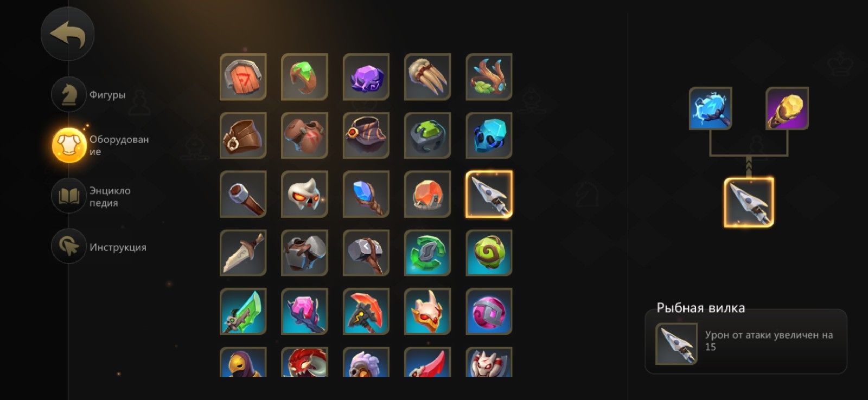Select the red wooden shield item
868x400 pixels.
[243, 77]
